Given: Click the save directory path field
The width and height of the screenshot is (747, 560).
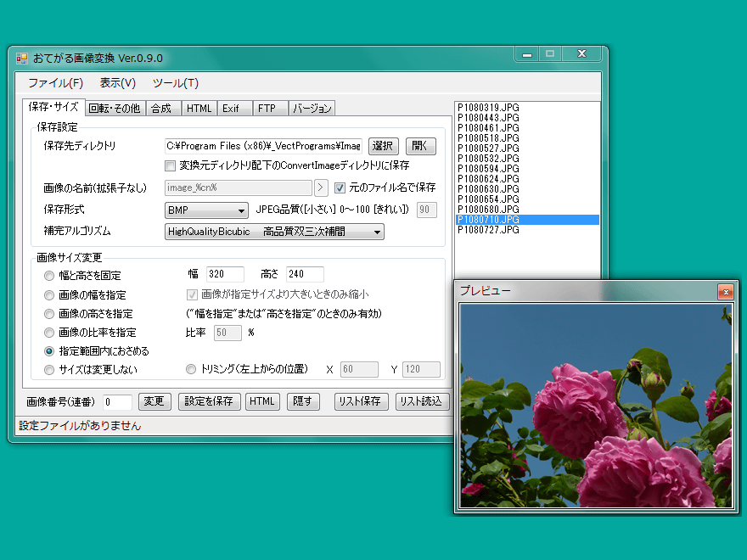Looking at the screenshot, I should tap(263, 146).
